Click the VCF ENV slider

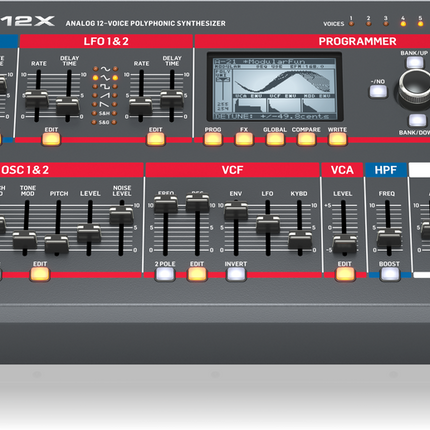(x=236, y=210)
